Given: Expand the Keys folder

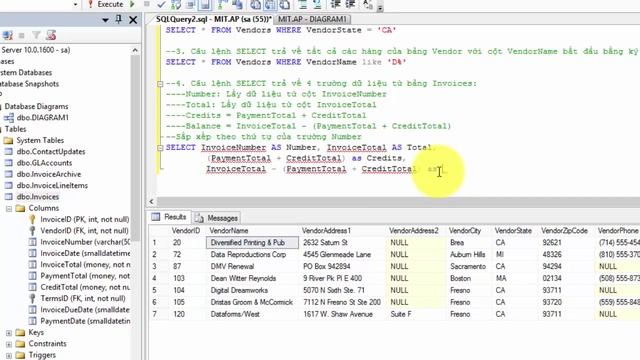Looking at the screenshot, I should click(9, 333).
